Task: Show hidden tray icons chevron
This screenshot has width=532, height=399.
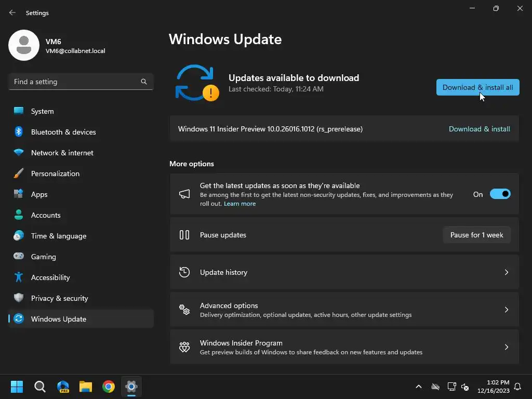Action: (419, 387)
